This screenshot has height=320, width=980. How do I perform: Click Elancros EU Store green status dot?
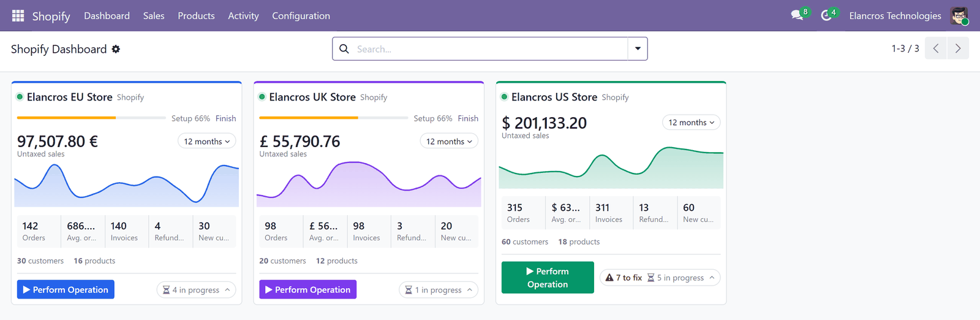(x=20, y=97)
